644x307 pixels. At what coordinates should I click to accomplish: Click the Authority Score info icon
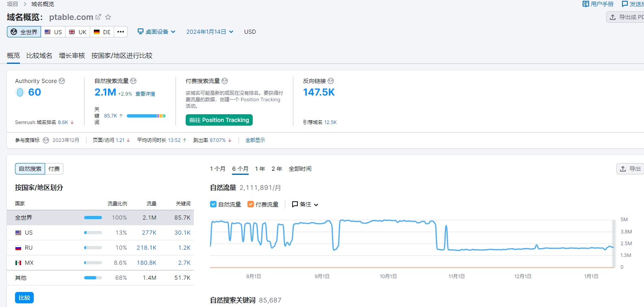pyautogui.click(x=62, y=81)
